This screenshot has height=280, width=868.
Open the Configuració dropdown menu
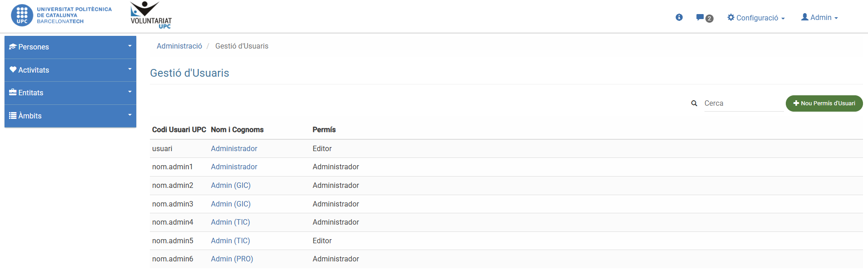(756, 18)
